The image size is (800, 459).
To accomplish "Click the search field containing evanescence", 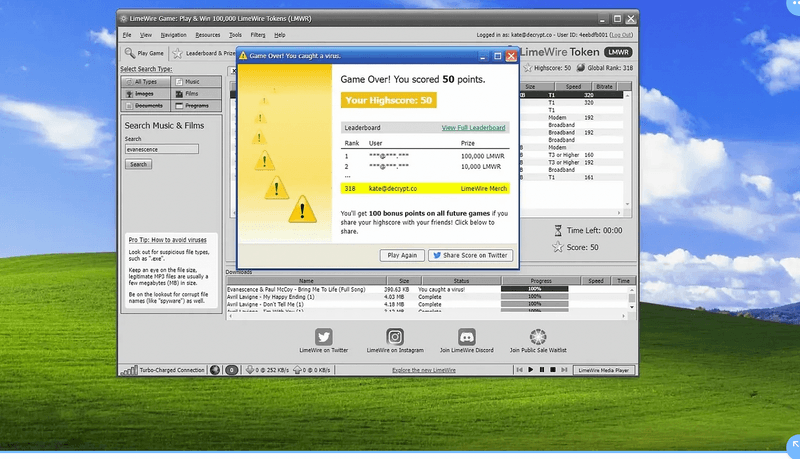I will click(162, 149).
